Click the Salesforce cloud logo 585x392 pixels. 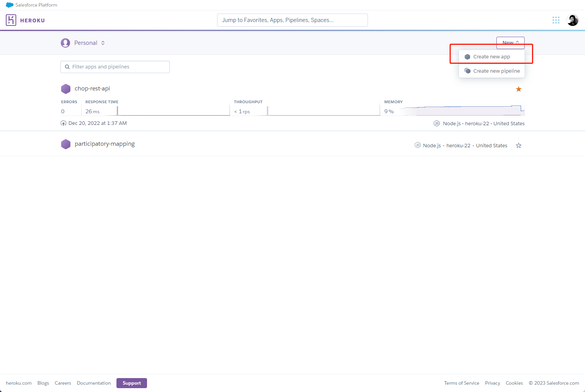coord(10,5)
